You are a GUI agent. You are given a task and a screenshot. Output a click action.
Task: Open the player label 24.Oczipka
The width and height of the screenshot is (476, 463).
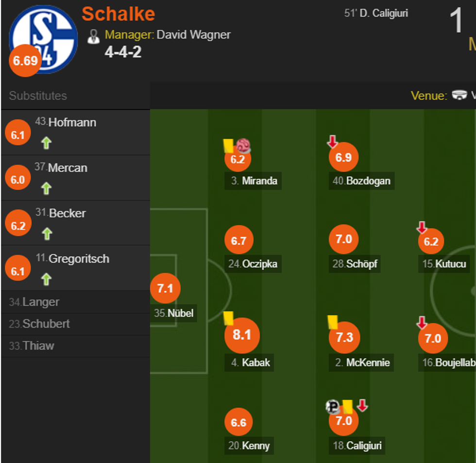click(x=253, y=264)
